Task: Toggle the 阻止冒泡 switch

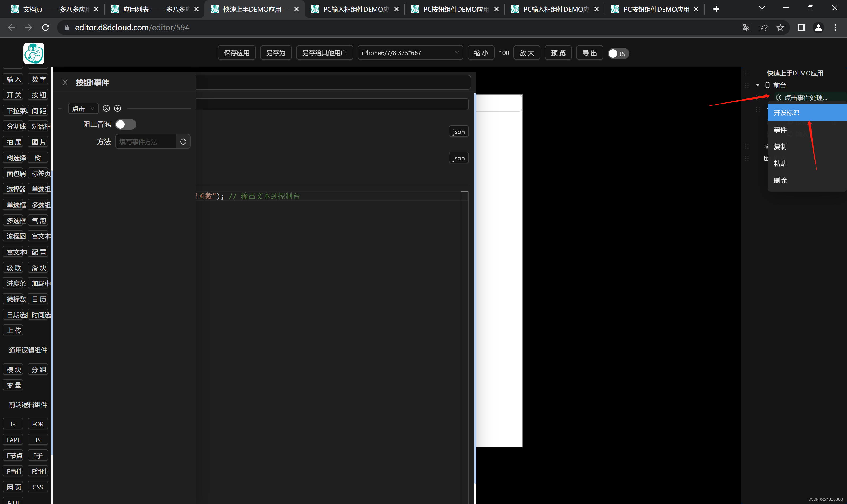Action: (x=126, y=124)
